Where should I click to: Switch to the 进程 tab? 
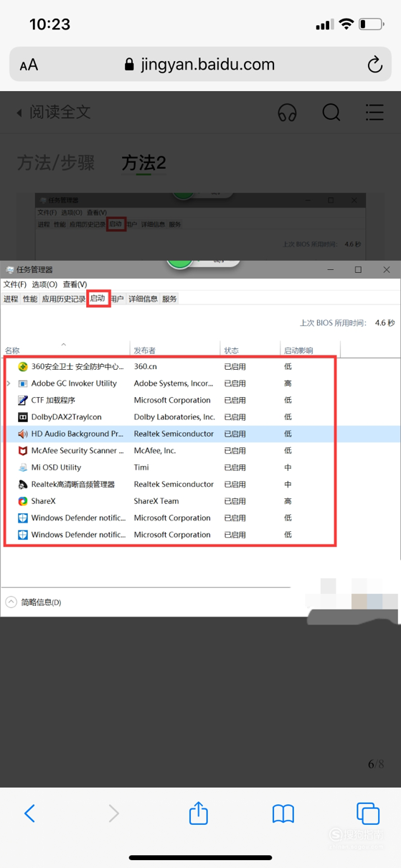pos(11,299)
